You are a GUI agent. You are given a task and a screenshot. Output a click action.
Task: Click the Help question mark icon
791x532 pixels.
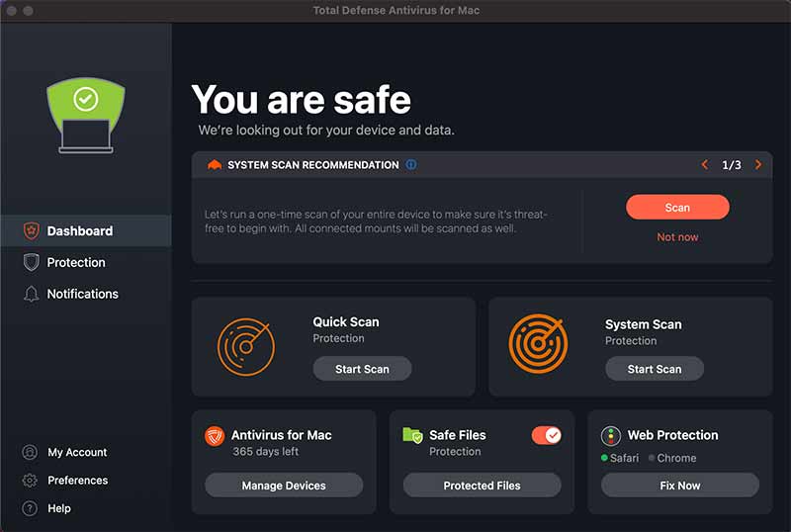coord(30,508)
